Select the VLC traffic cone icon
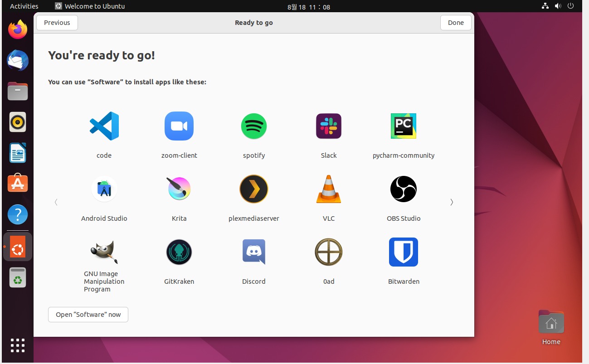Viewport: 589px width, 364px height. (329, 189)
